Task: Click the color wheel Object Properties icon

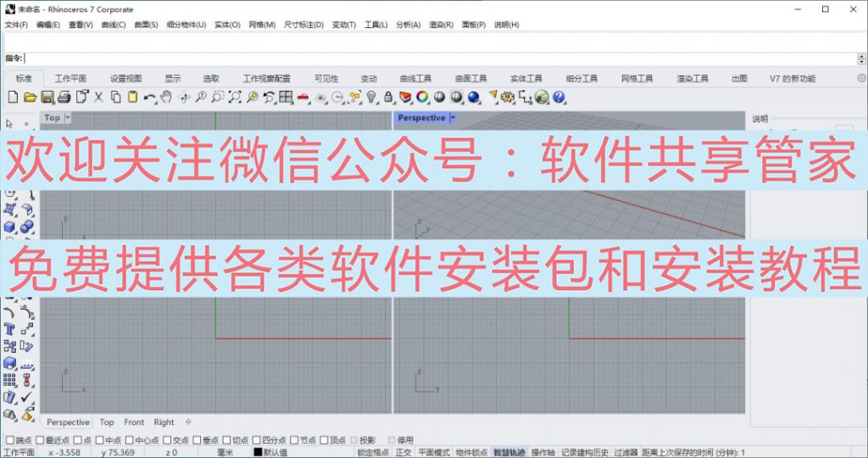Action: click(422, 98)
